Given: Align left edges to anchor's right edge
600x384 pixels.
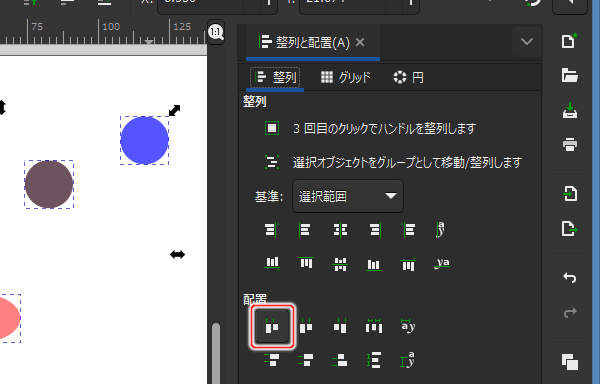Looking at the screenshot, I should (x=409, y=229).
